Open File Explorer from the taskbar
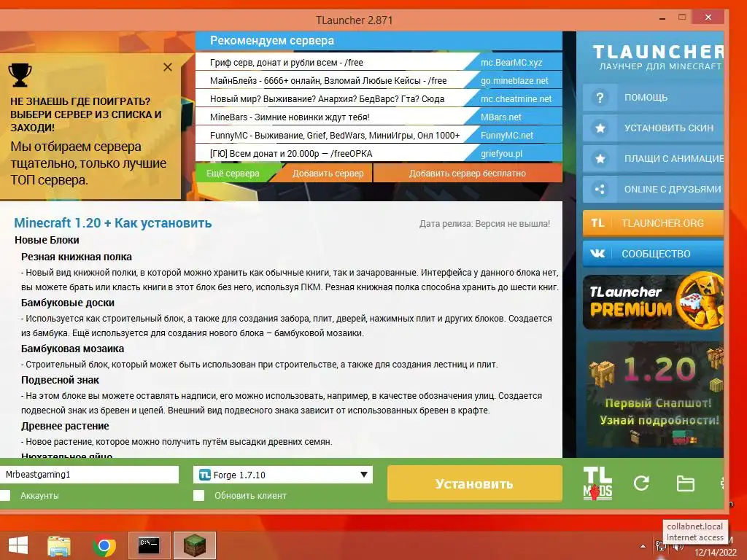The height and width of the screenshot is (560, 747). [59, 545]
